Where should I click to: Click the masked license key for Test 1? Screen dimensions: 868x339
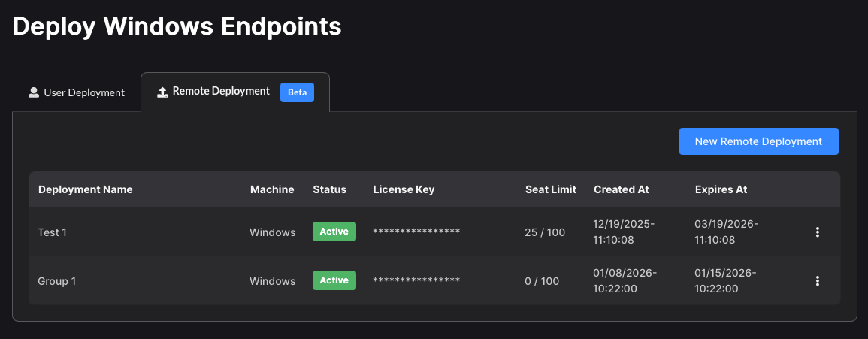click(x=416, y=232)
